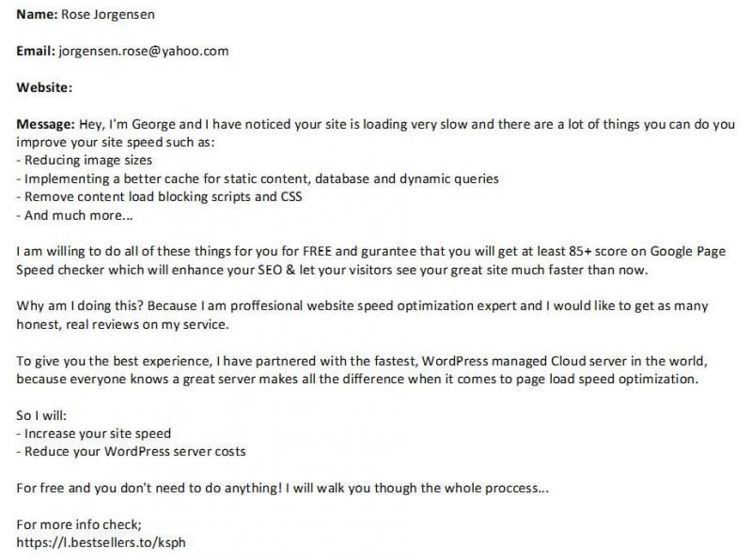Click "Reduce your WordPress server costs" bullet
The width and height of the screenshot is (752, 560).
(x=134, y=452)
